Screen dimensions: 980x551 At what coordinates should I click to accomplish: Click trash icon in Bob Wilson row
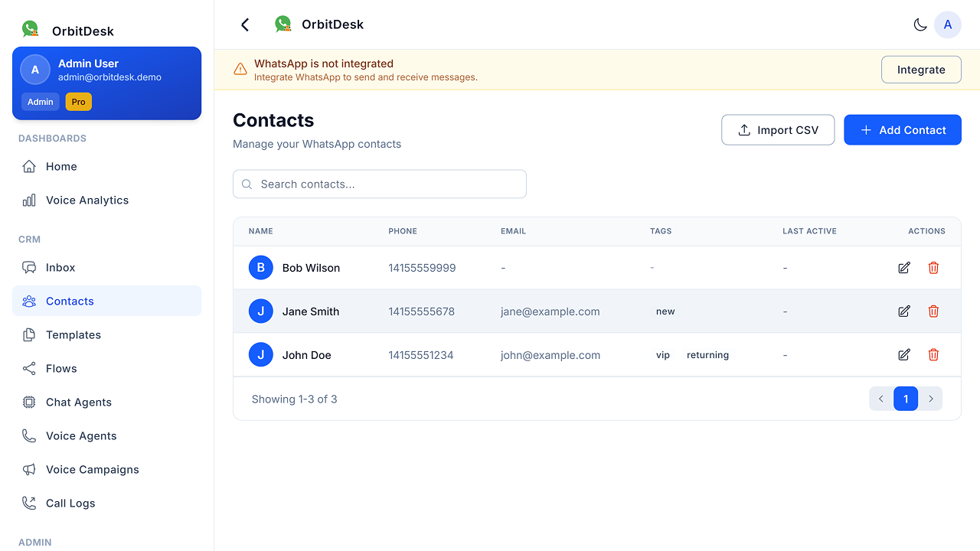click(933, 268)
